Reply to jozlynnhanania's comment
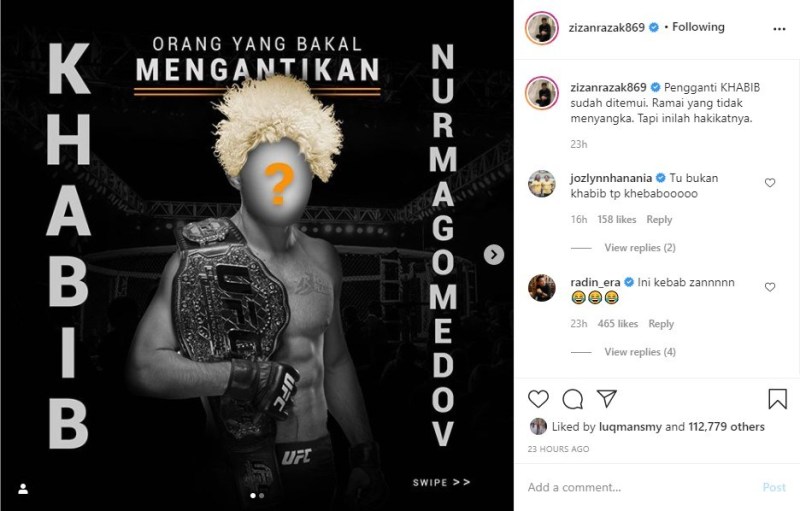Image resolution: width=800 pixels, height=511 pixels. coord(659,220)
